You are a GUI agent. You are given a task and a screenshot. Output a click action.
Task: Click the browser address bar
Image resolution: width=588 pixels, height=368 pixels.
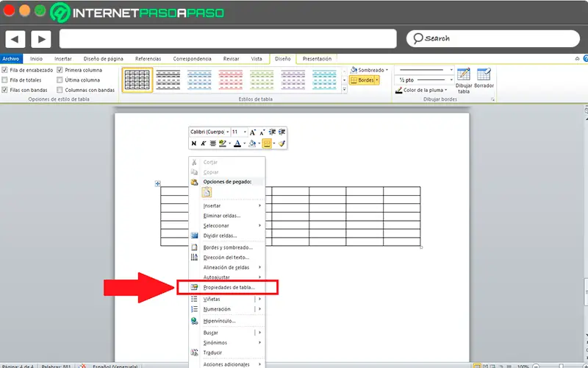click(x=228, y=39)
